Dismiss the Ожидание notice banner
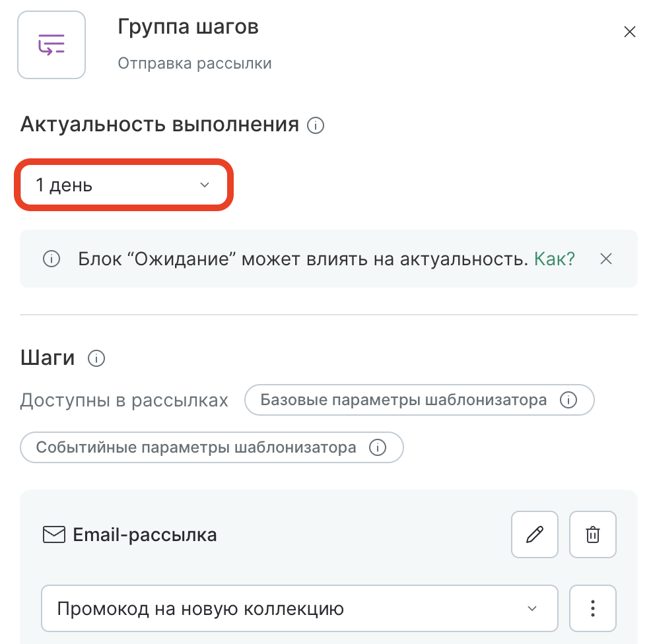 (606, 259)
